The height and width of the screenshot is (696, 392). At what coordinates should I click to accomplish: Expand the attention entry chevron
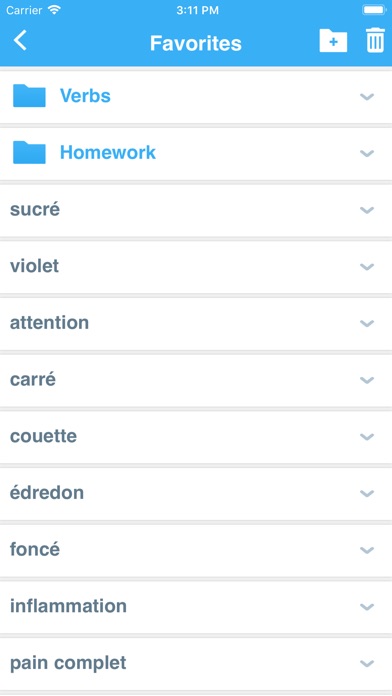tap(367, 323)
